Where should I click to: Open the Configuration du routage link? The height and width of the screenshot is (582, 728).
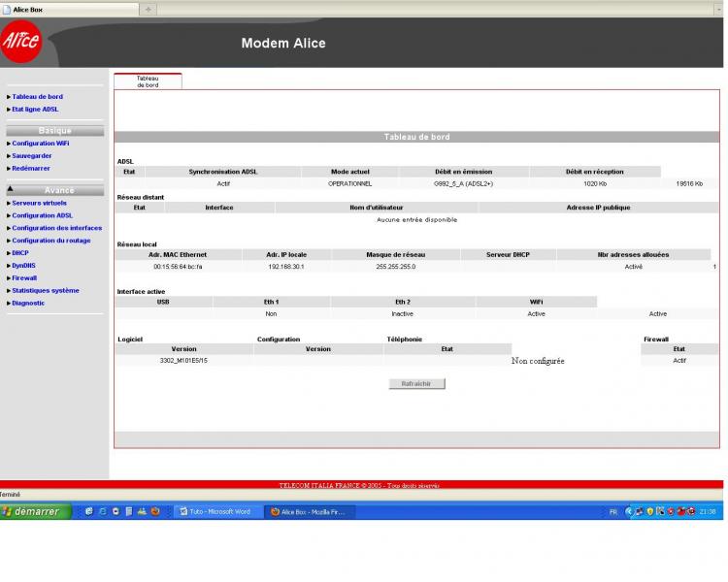pos(51,241)
